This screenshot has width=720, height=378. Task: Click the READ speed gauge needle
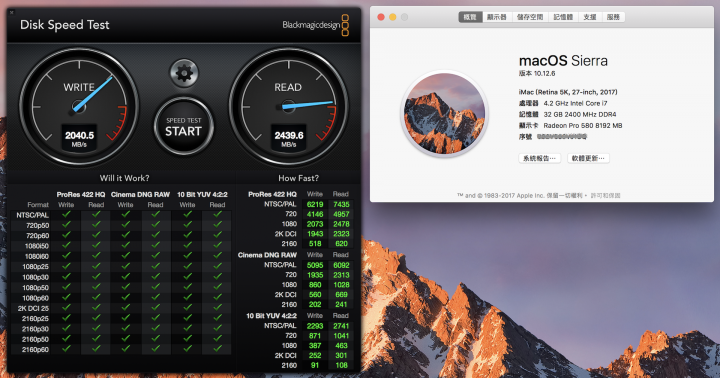tap(308, 105)
